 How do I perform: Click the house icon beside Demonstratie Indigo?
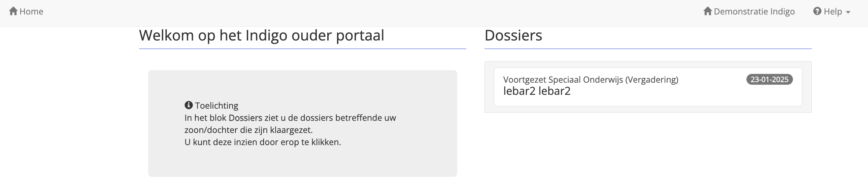[x=707, y=11]
